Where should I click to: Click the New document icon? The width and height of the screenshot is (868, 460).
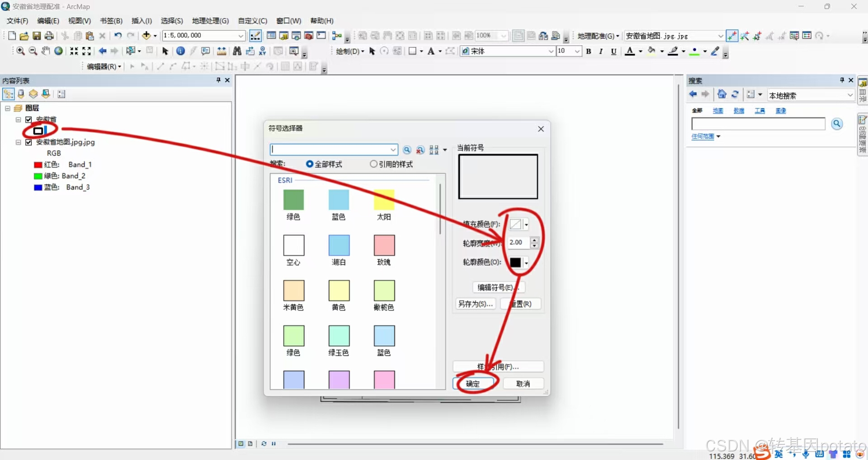(x=12, y=36)
